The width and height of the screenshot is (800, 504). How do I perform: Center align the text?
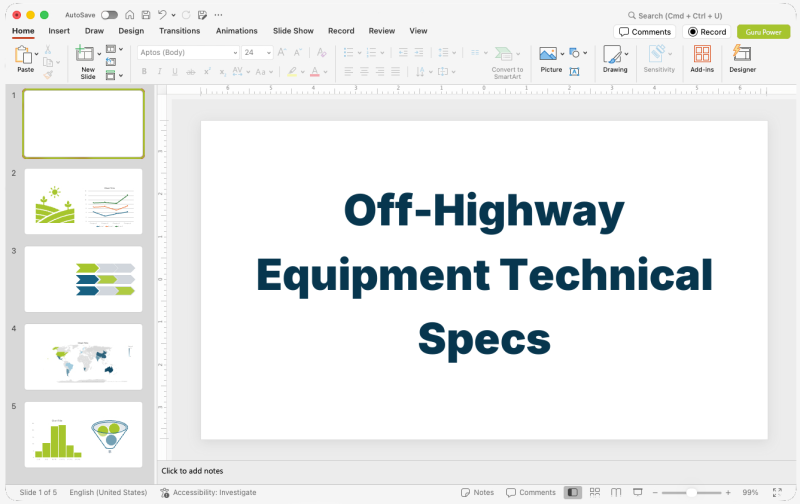(364, 71)
